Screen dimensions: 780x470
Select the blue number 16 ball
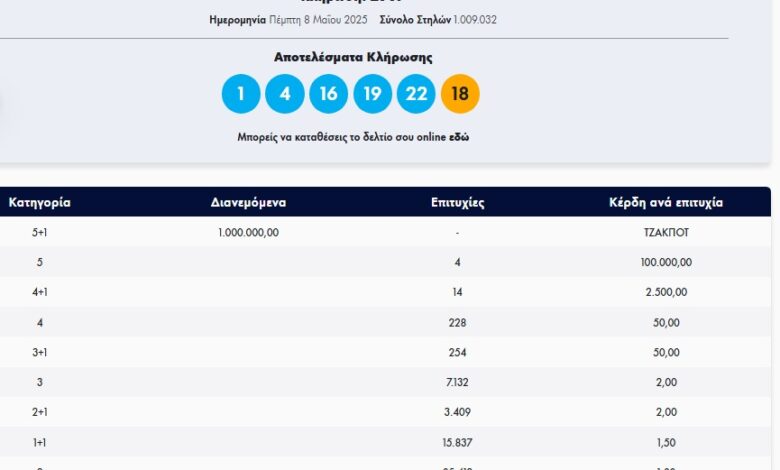[x=329, y=94]
